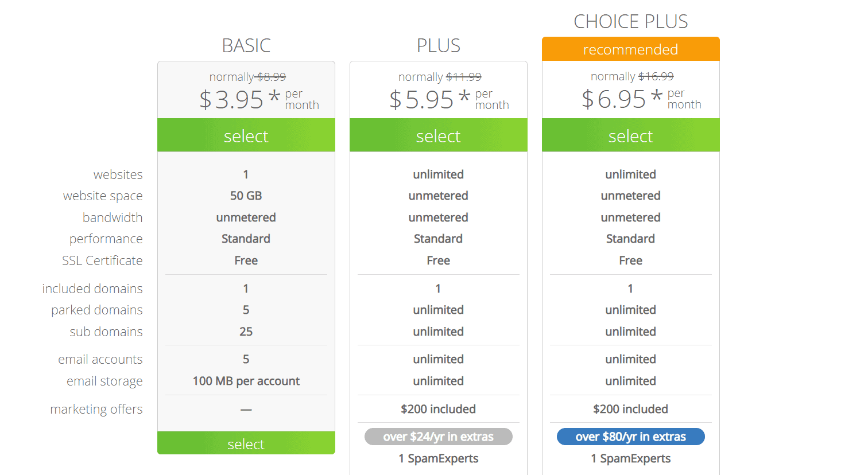This screenshot has width=868, height=475.
Task: Click the BASIC plan heading
Action: 246,45
